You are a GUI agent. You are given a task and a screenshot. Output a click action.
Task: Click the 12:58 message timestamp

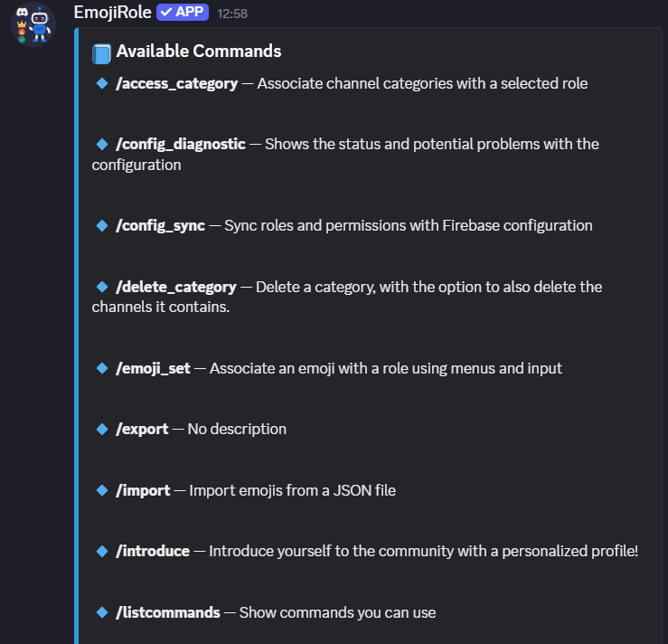tap(232, 14)
